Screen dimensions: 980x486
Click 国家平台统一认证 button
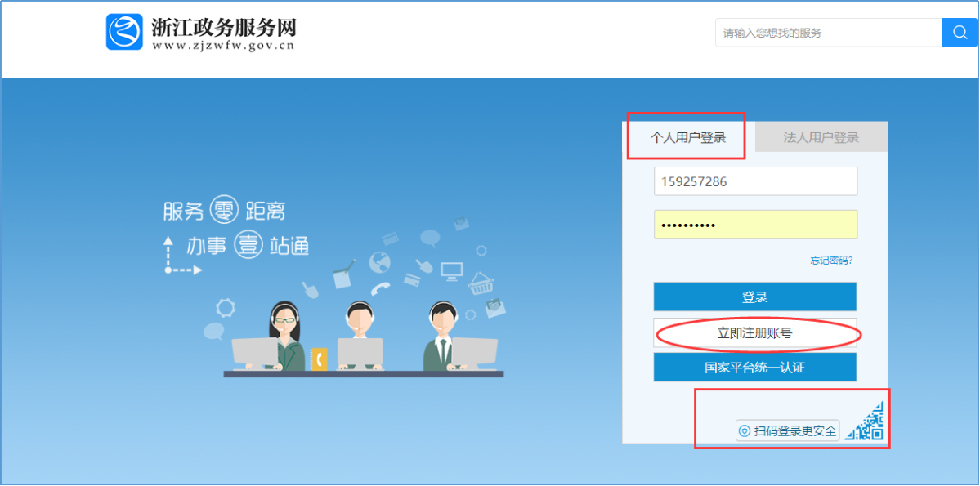tap(754, 368)
